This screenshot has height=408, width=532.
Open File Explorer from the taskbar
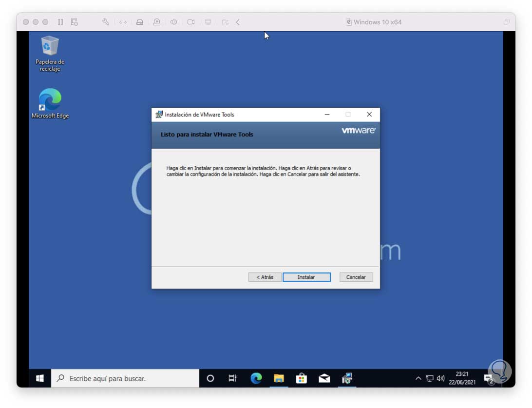pos(279,378)
